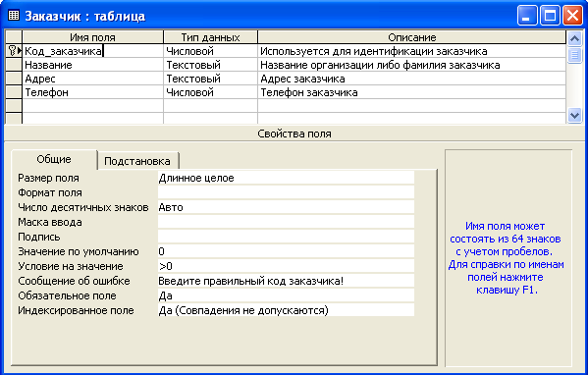Click the scrollbar down arrow of the field grid

click(574, 115)
